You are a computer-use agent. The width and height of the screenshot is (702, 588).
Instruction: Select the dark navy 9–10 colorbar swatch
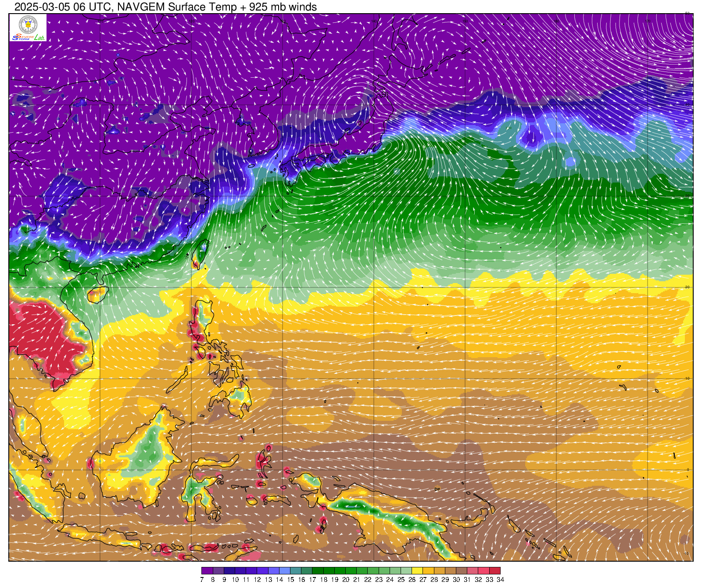click(x=229, y=570)
